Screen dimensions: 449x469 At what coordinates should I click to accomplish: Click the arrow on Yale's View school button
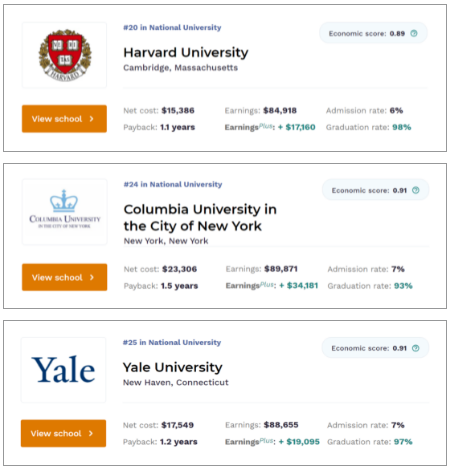pyautogui.click(x=91, y=433)
